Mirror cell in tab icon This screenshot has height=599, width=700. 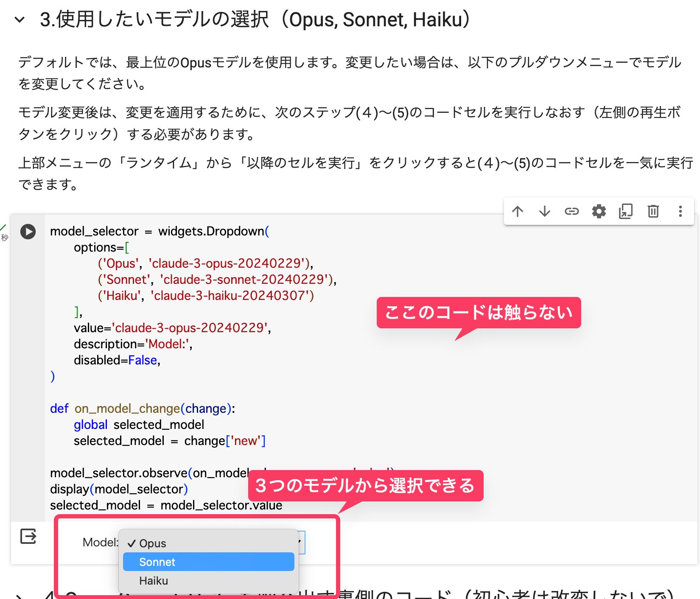pos(626,211)
